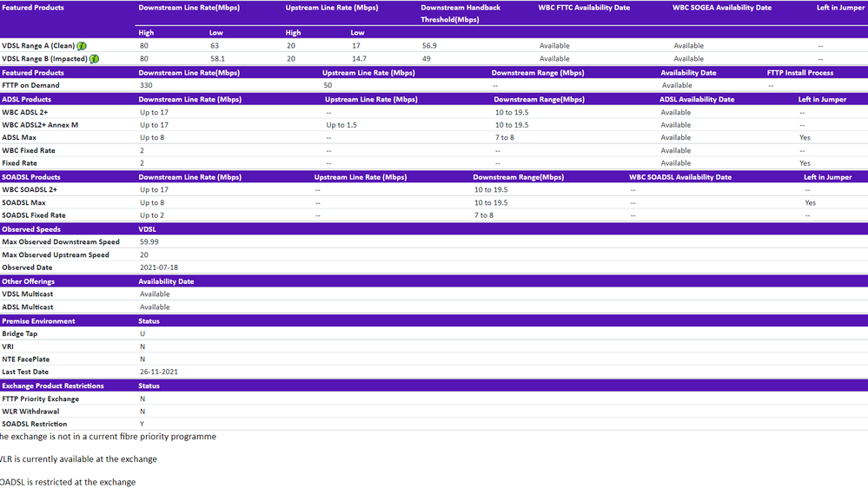The image size is (868, 488).
Task: Click the FTTP Install Process column header
Action: [x=799, y=73]
